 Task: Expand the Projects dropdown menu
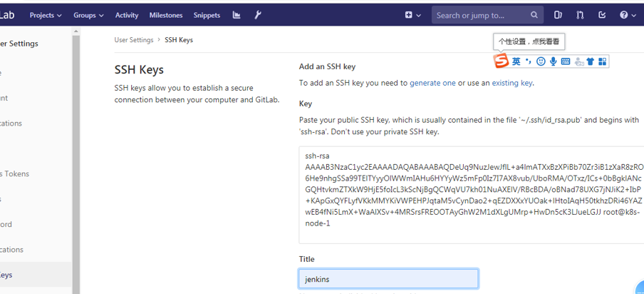click(46, 15)
